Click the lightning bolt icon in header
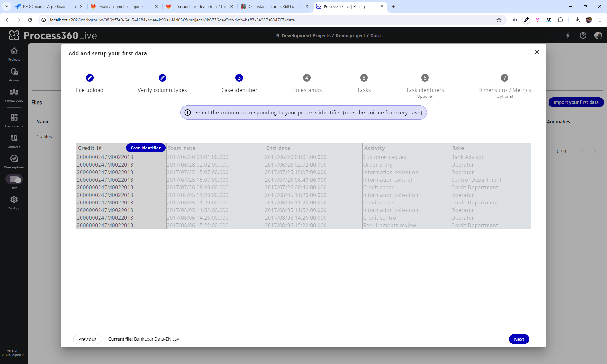Image resolution: width=607 pixels, height=364 pixels. pos(568,35)
